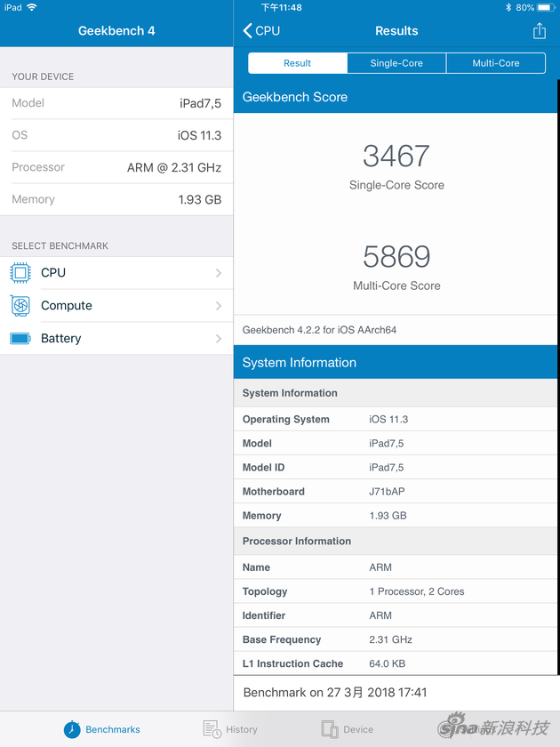Select the processor Name ARM row
Screen dimensions: 560x747
point(396,567)
